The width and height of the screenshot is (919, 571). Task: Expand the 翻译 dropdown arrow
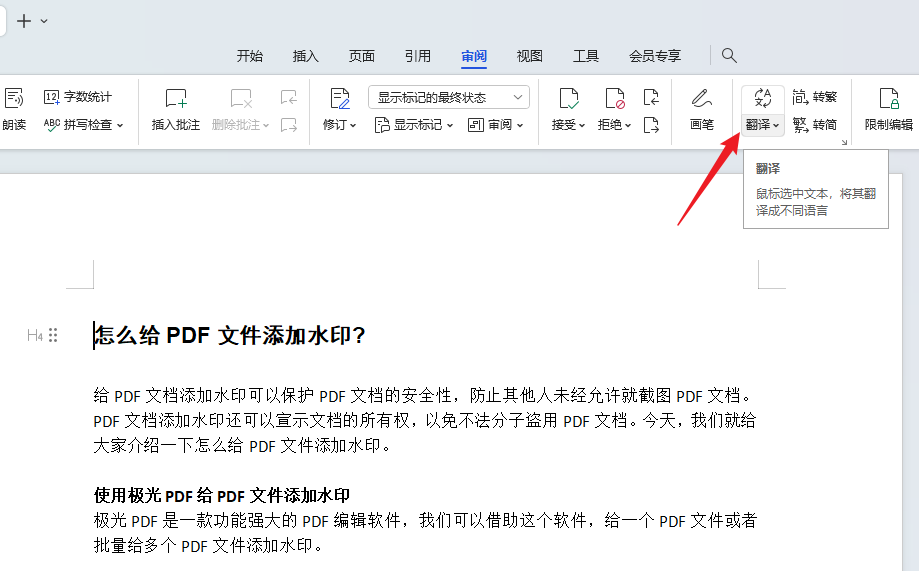coord(776,125)
